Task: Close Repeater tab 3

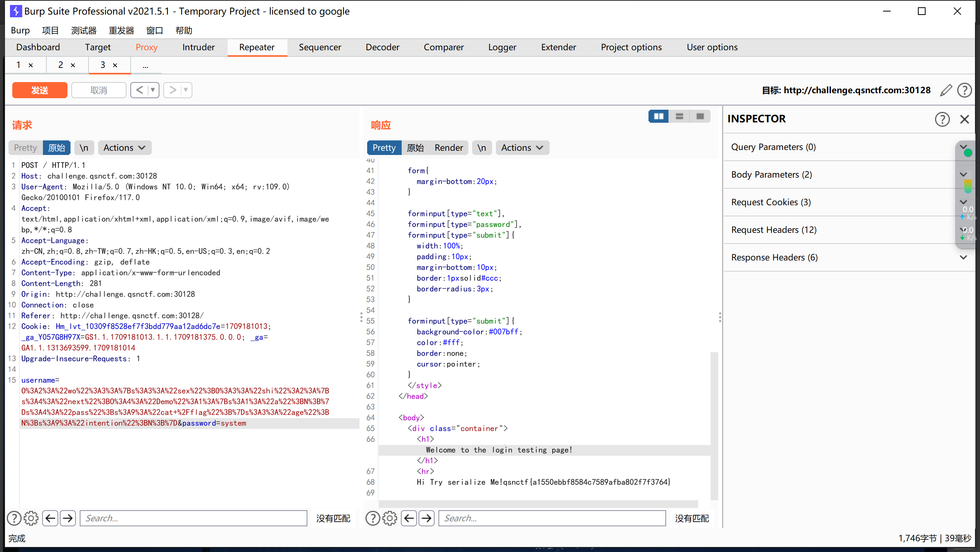Action: [115, 65]
